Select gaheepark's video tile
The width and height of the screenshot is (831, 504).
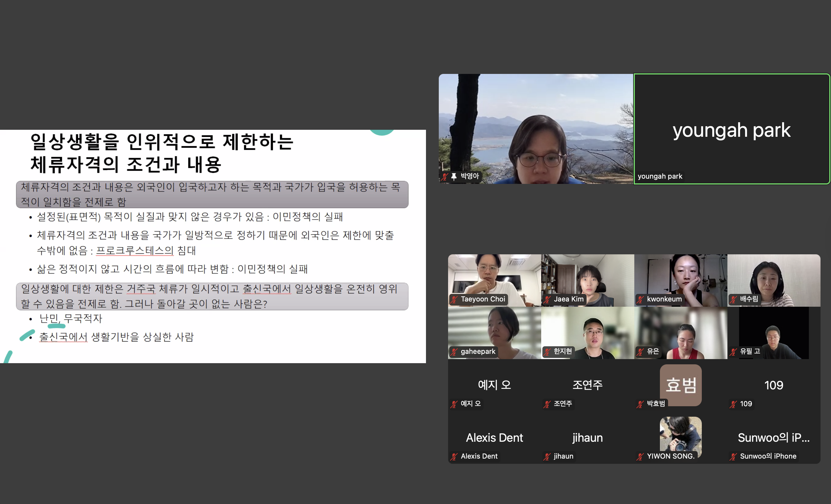[x=494, y=333]
